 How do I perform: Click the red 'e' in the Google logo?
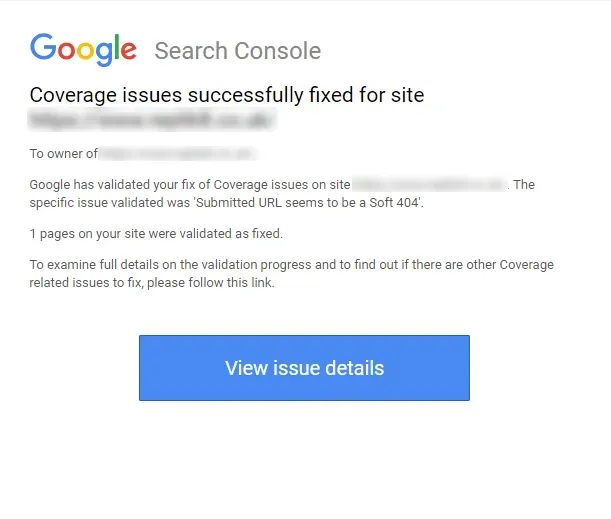[x=129, y=51]
